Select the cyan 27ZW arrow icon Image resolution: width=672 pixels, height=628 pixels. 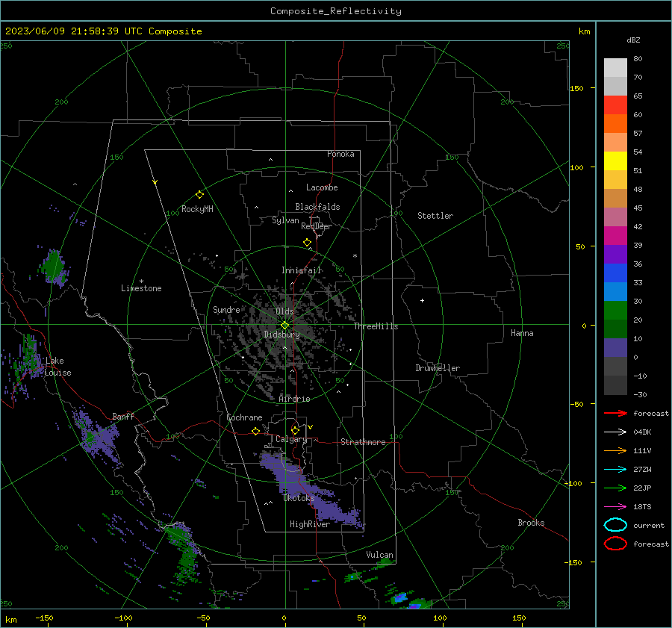(x=615, y=470)
